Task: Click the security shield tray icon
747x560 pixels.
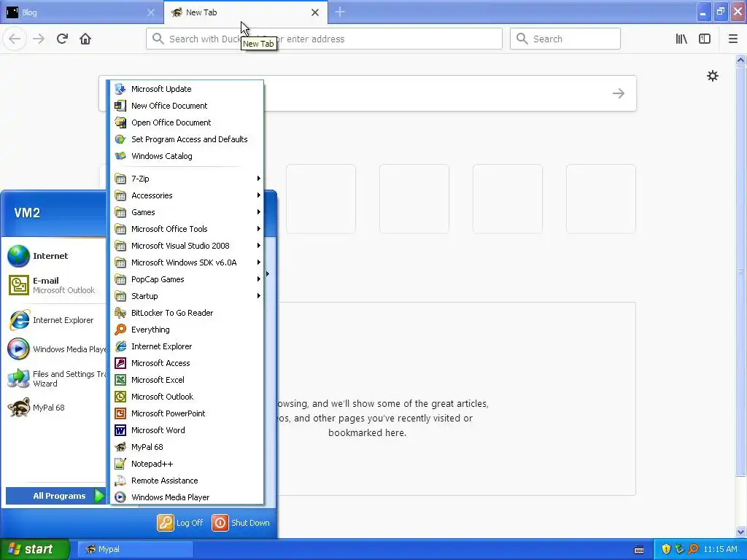Action: coord(666,549)
